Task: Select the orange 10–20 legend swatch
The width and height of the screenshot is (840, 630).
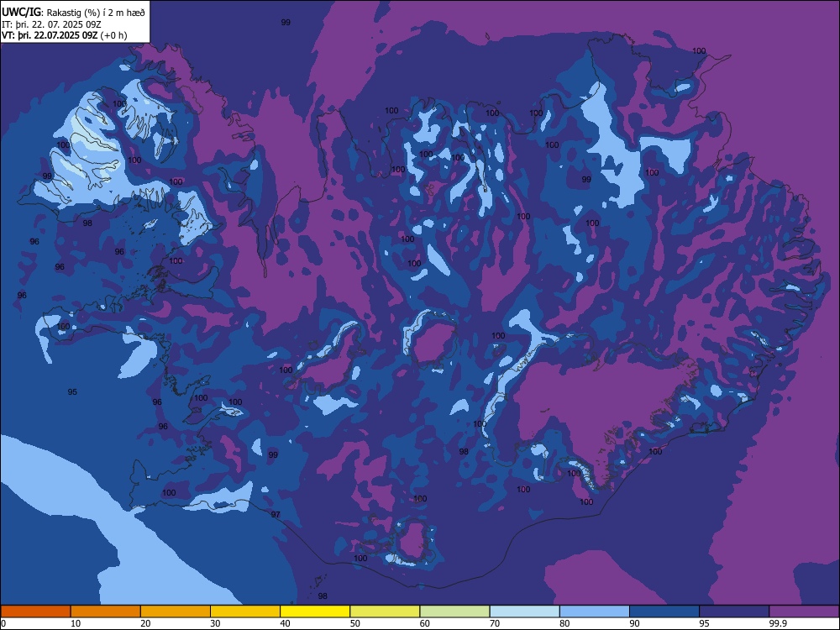Action: tap(106, 612)
